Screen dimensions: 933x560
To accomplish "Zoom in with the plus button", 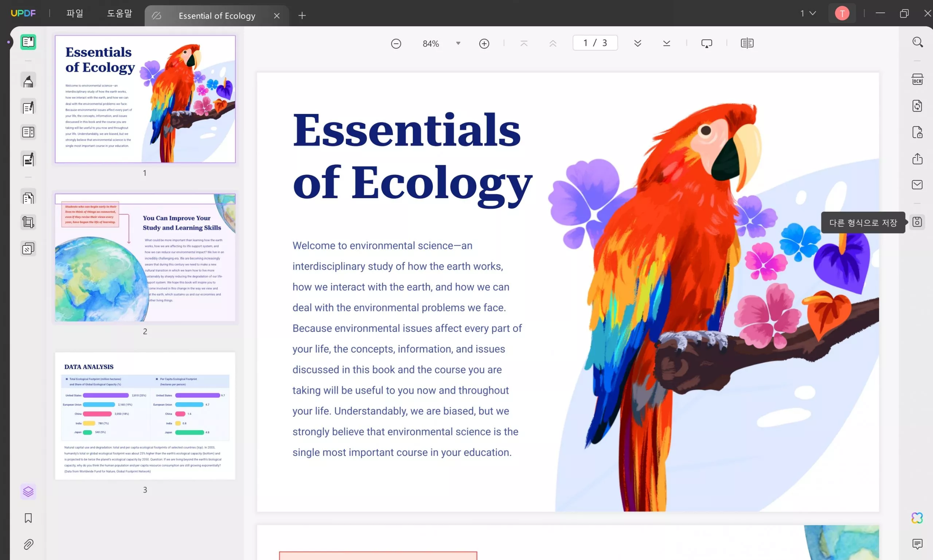I will 484,43.
